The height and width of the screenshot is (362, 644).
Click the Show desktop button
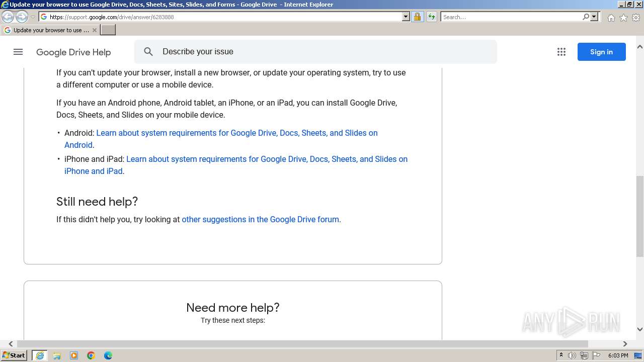tap(638, 355)
